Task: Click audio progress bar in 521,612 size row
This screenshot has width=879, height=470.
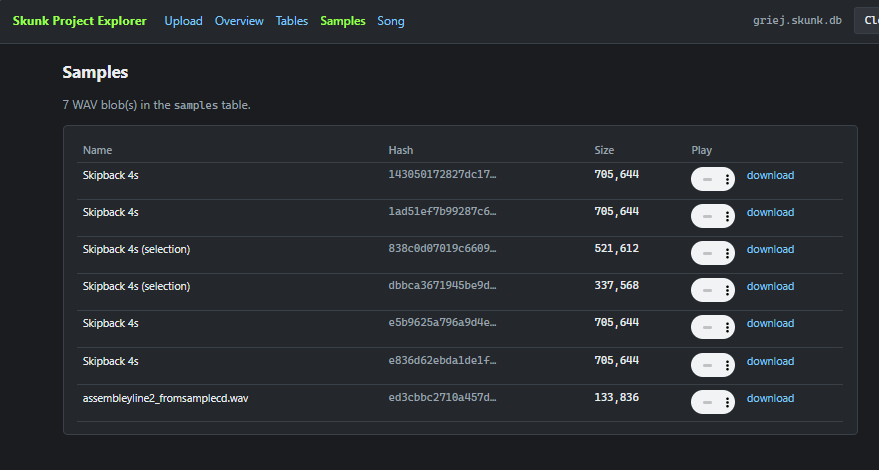Action: (707, 254)
